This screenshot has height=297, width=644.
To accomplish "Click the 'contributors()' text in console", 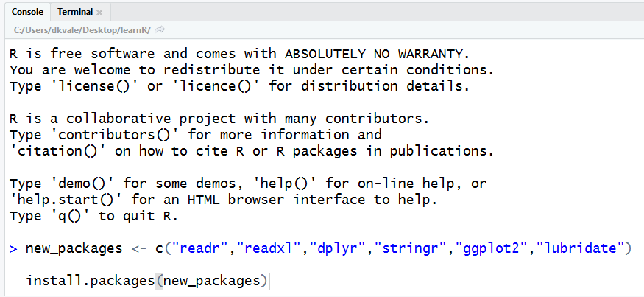I will point(115,135).
